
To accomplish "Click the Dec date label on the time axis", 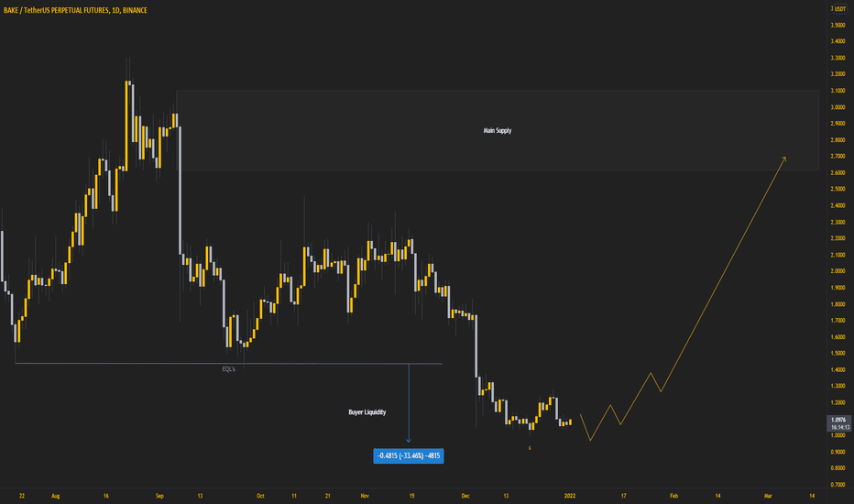I will 465,496.
